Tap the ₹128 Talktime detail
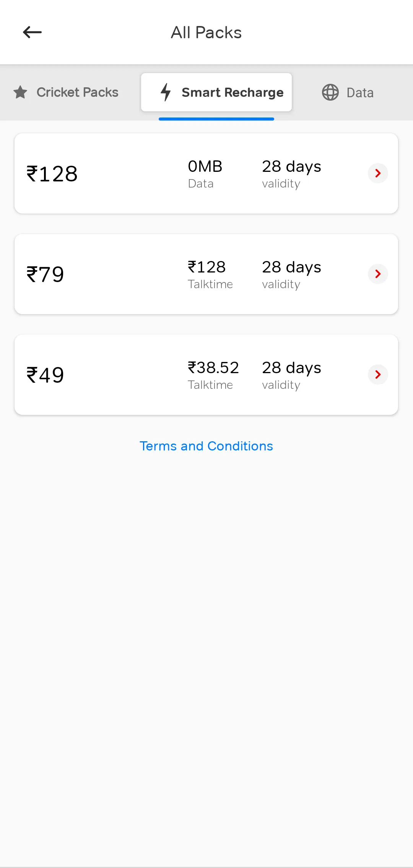Screen dimensions: 413x868 (x=210, y=275)
